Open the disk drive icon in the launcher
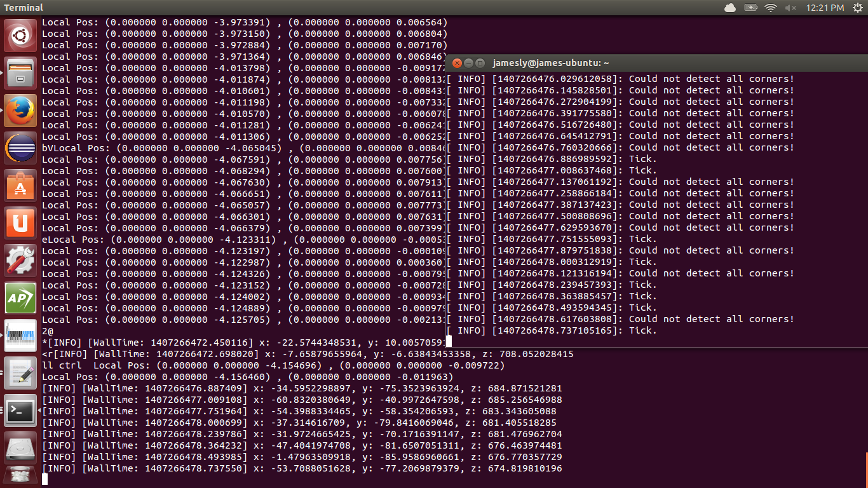Screen dimensions: 868x488 tap(20, 448)
